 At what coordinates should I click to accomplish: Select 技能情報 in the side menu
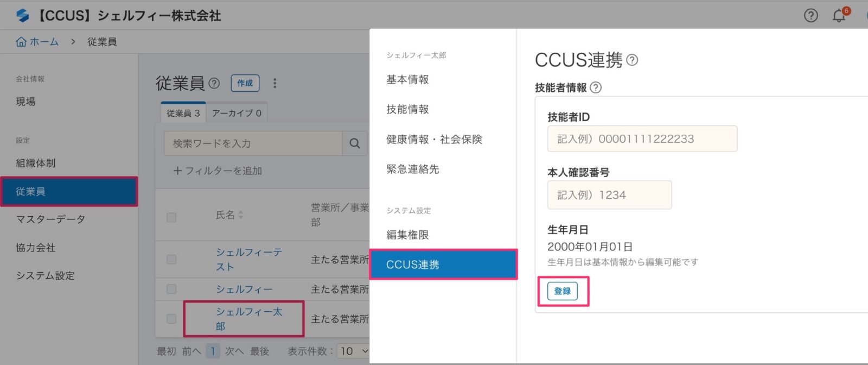(x=407, y=109)
